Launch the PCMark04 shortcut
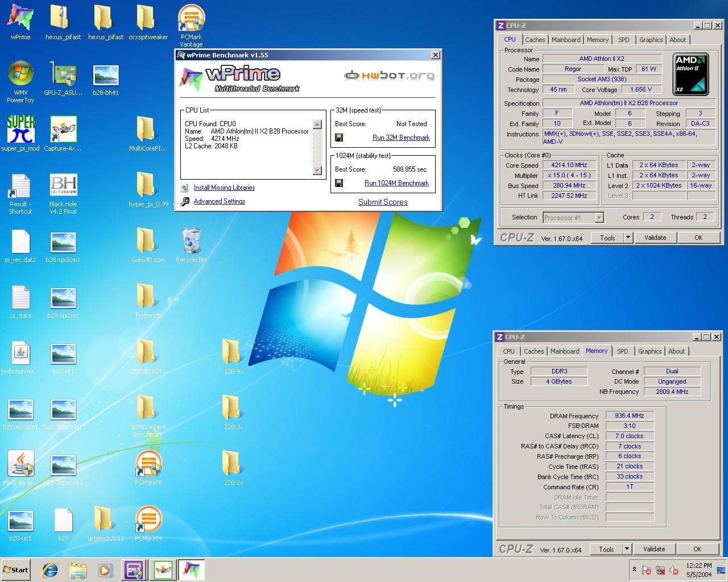 tap(148, 523)
